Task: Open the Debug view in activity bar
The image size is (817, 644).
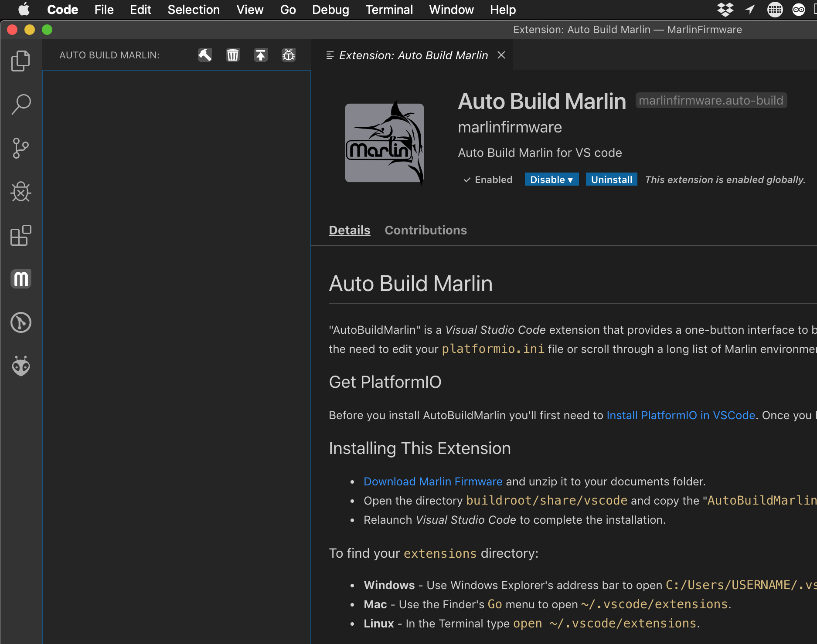Action: point(20,192)
